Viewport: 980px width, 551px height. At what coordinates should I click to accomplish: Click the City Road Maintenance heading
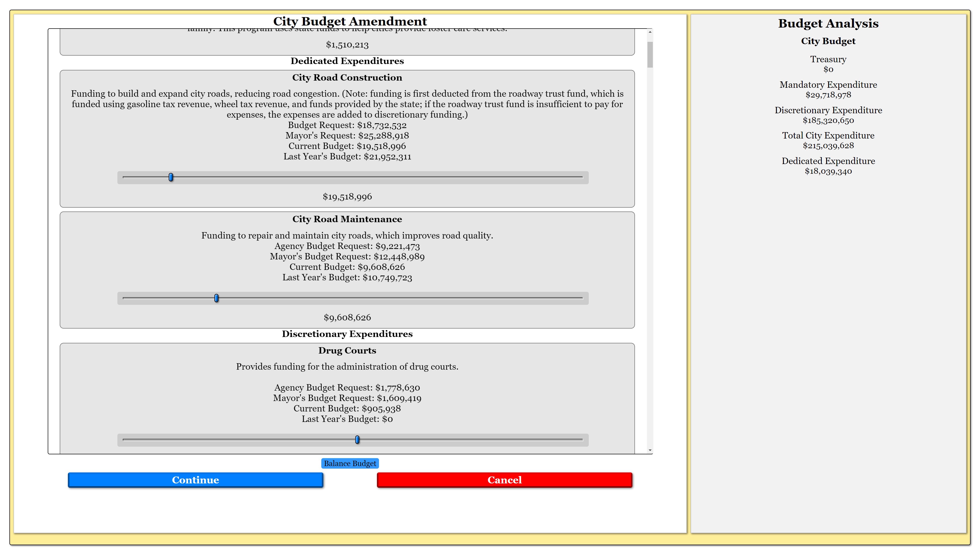347,219
